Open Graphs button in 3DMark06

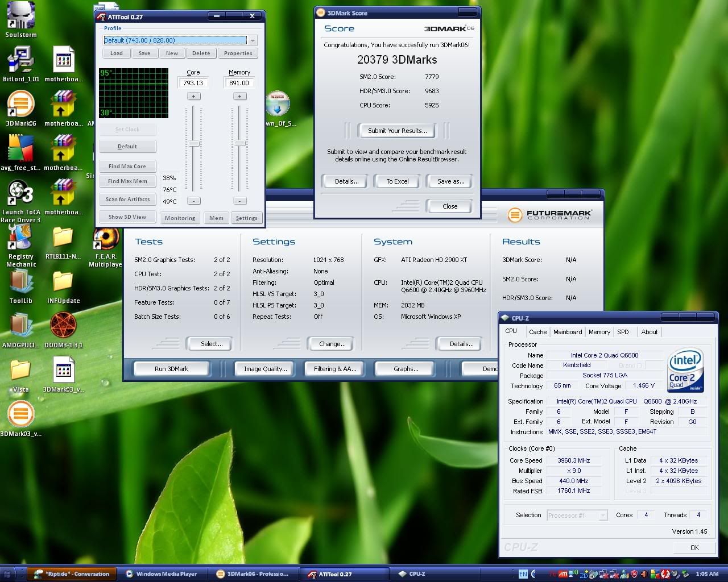[406, 369]
